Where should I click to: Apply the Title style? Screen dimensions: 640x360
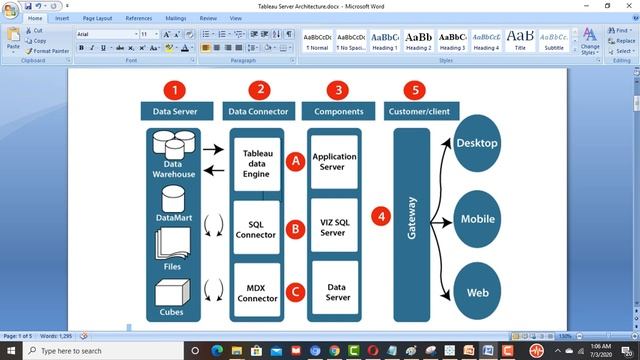pos(520,41)
